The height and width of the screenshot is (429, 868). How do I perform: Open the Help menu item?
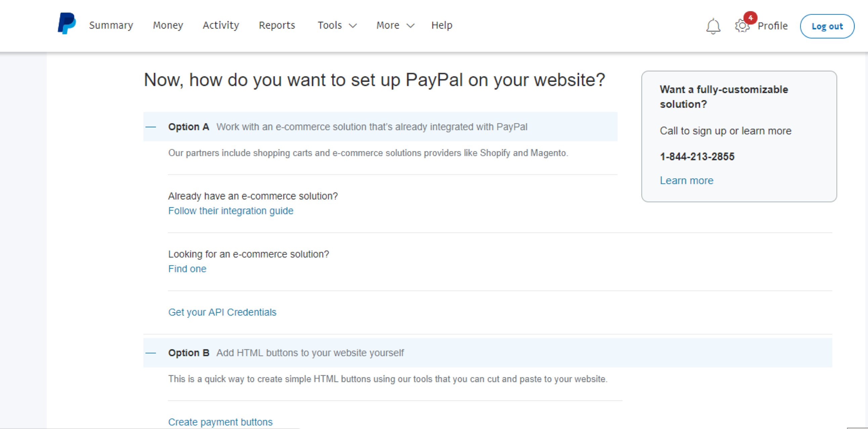pyautogui.click(x=442, y=25)
